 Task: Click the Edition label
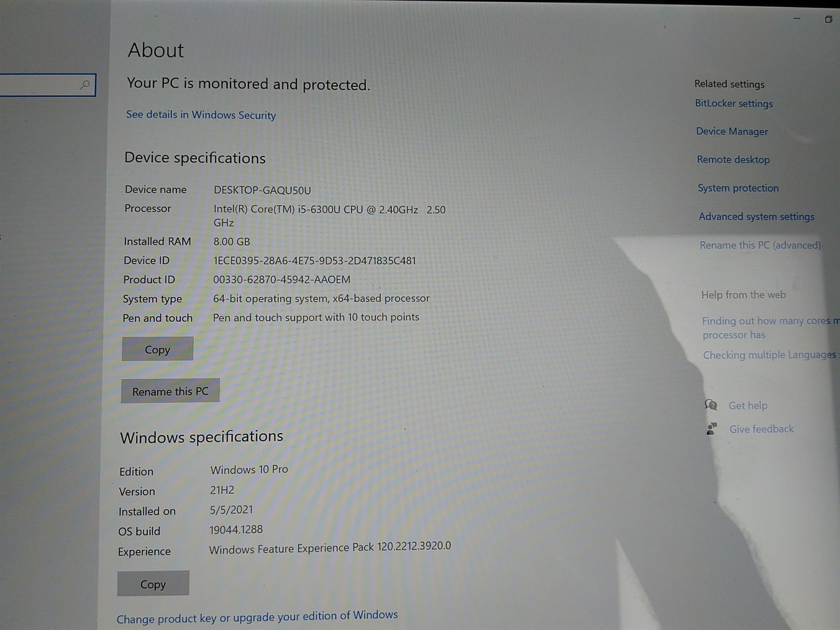tap(136, 471)
